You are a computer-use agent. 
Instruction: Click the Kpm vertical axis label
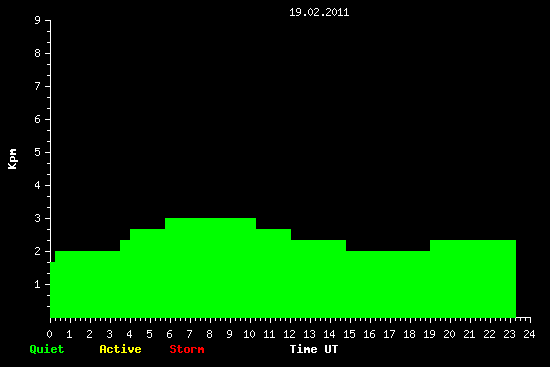tap(13, 159)
